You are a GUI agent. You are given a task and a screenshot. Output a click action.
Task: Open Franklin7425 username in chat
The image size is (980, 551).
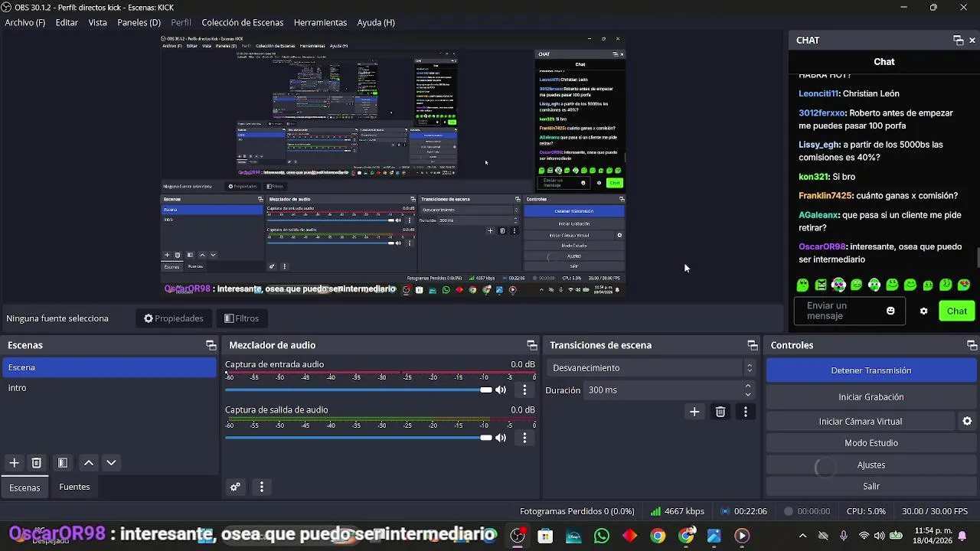tap(825, 196)
